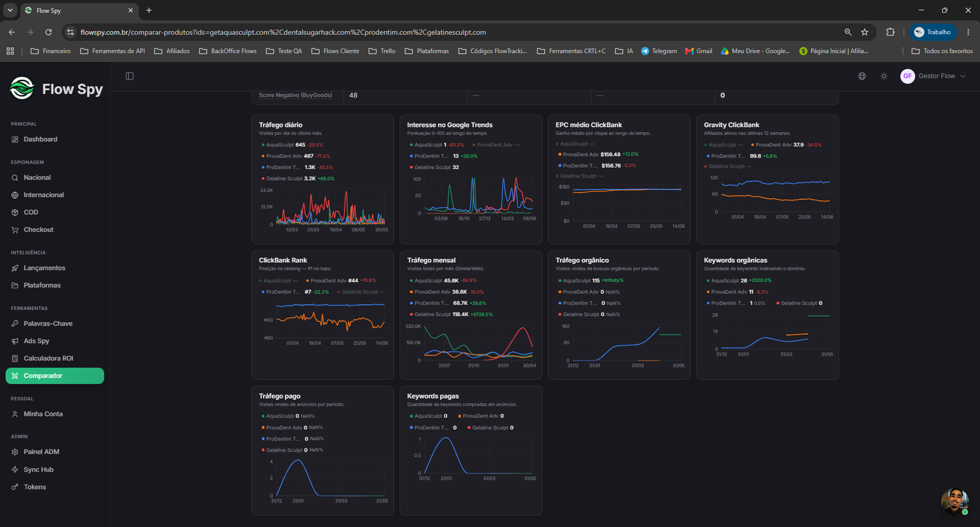This screenshot has width=980, height=527.
Task: Open the Trabalho Chrome profile button
Action: [933, 32]
